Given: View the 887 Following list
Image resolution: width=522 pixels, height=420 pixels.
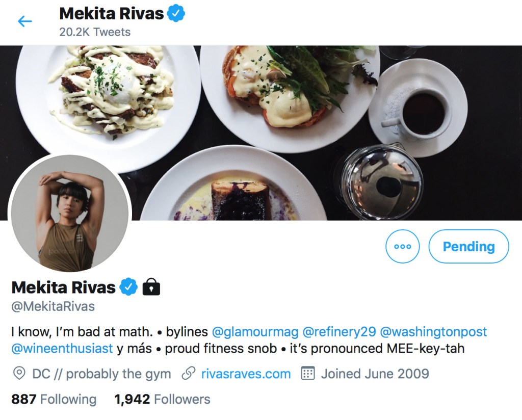Looking at the screenshot, I should click(x=54, y=399).
